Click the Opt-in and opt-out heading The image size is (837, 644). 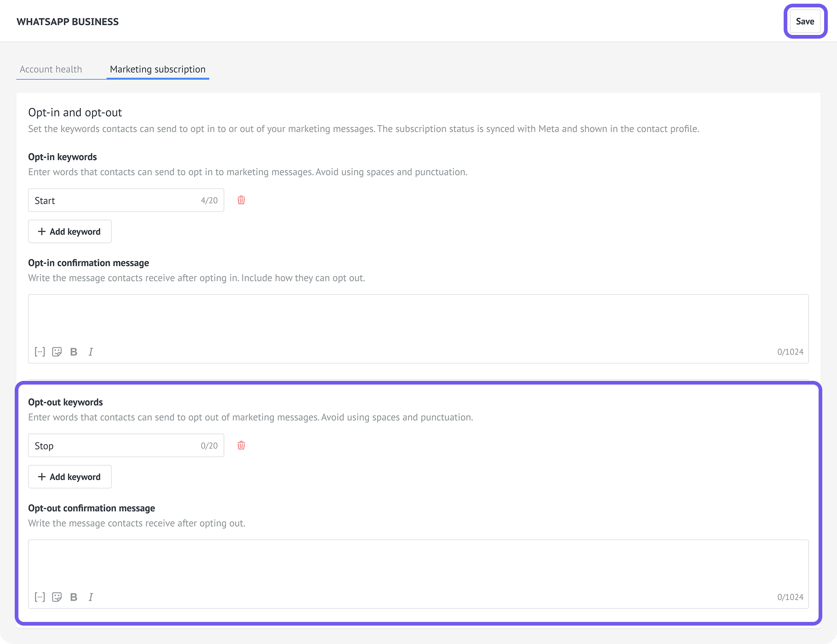[x=75, y=112]
